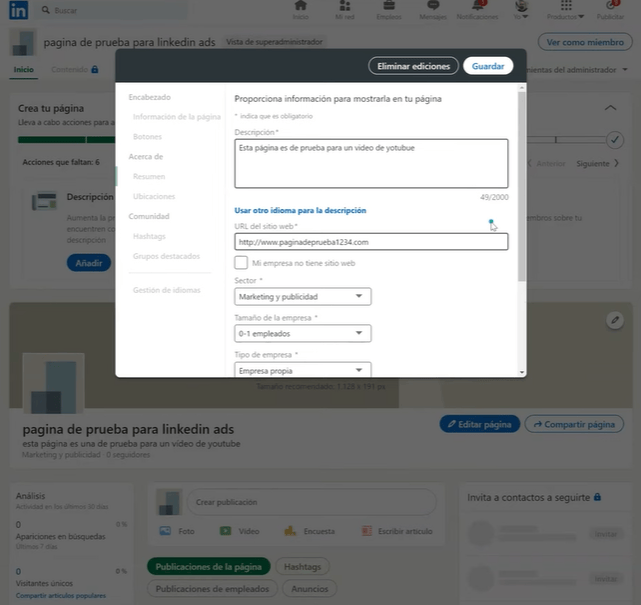Screen dimensions: 641x605
Task: Open the Mensajes chat icon
Action: 433,5
